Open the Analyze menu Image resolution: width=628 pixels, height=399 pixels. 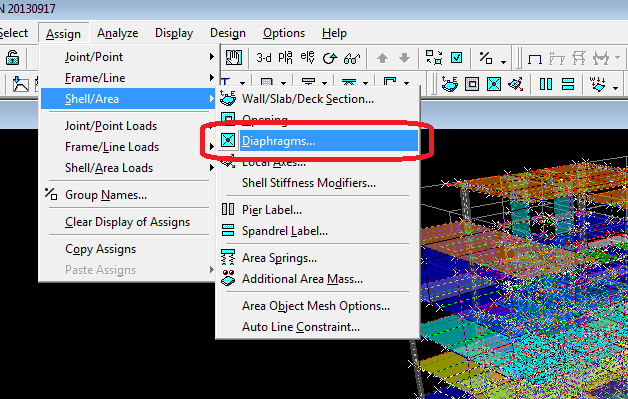(117, 33)
